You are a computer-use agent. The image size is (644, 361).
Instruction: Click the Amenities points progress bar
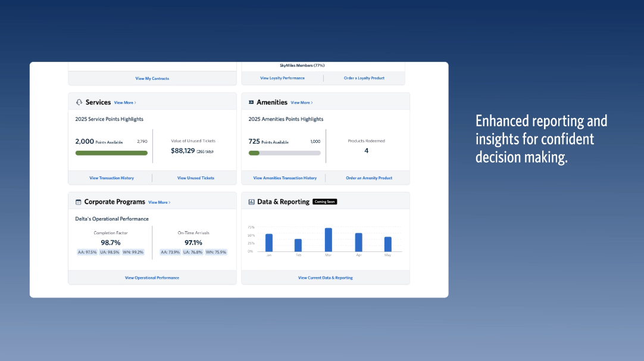[285, 153]
